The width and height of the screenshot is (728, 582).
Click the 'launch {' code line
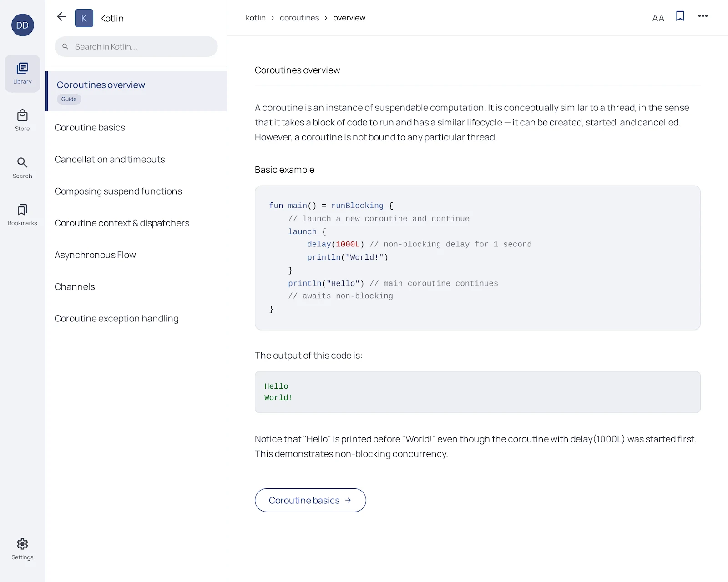[307, 231]
